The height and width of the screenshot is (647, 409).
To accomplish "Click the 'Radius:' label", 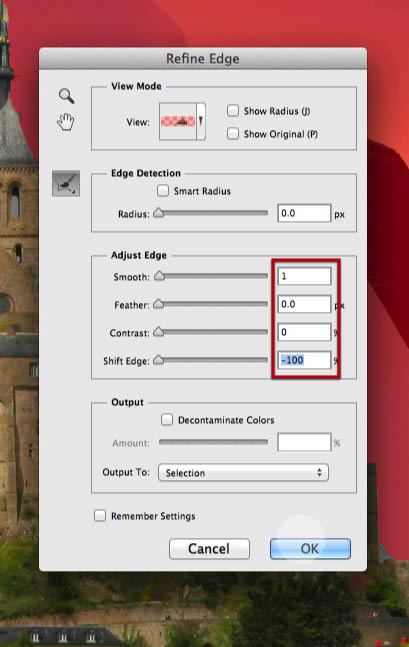I will click(133, 214).
